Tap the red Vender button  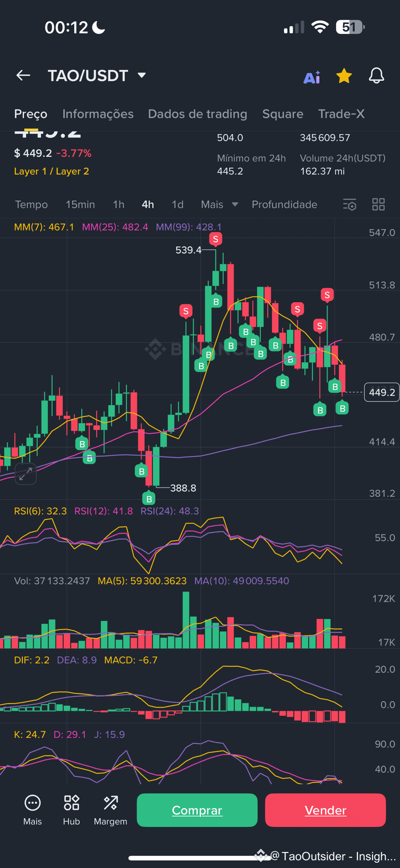[x=326, y=810]
